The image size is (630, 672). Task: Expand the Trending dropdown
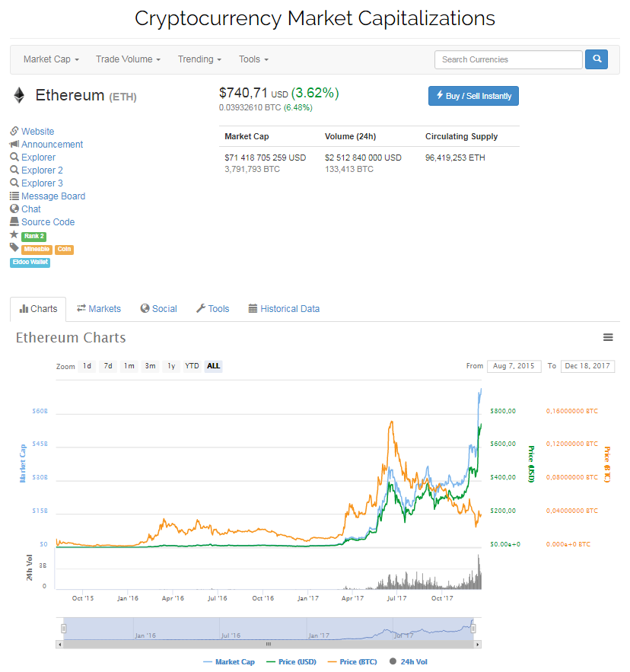199,59
